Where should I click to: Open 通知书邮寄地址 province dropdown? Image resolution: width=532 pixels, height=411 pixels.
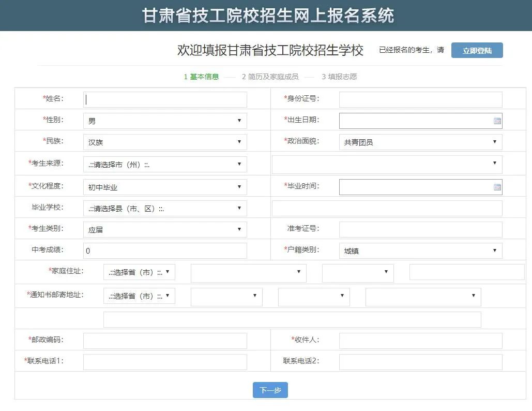[x=139, y=296]
